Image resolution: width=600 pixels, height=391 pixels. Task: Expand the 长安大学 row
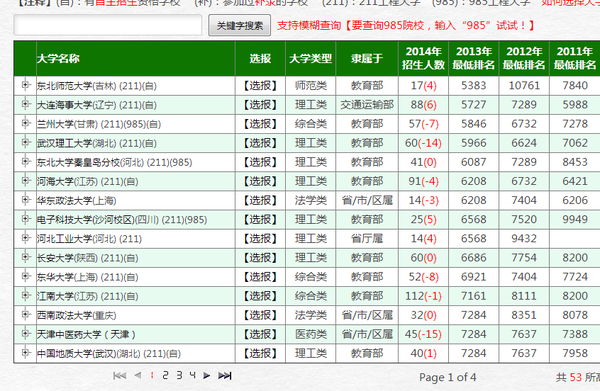click(26, 257)
